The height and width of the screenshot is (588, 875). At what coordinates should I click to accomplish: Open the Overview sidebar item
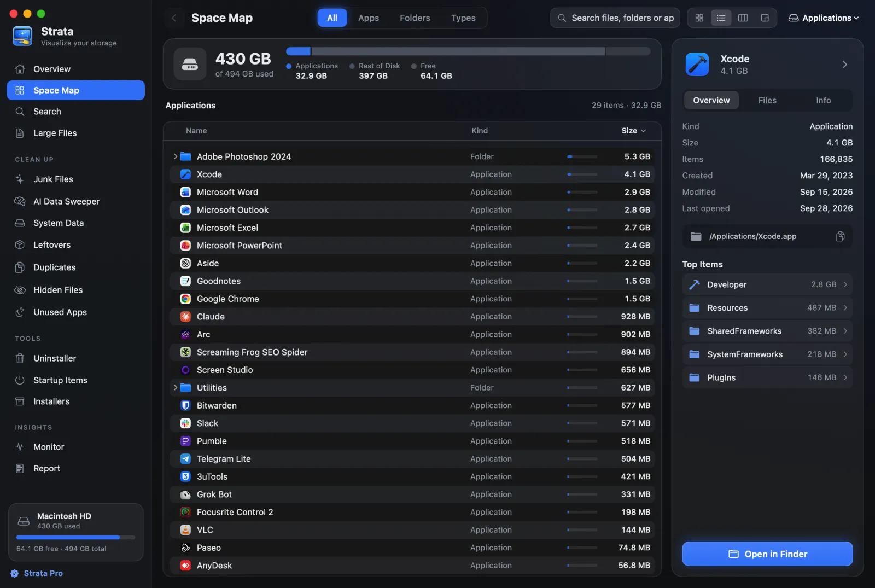click(x=75, y=69)
